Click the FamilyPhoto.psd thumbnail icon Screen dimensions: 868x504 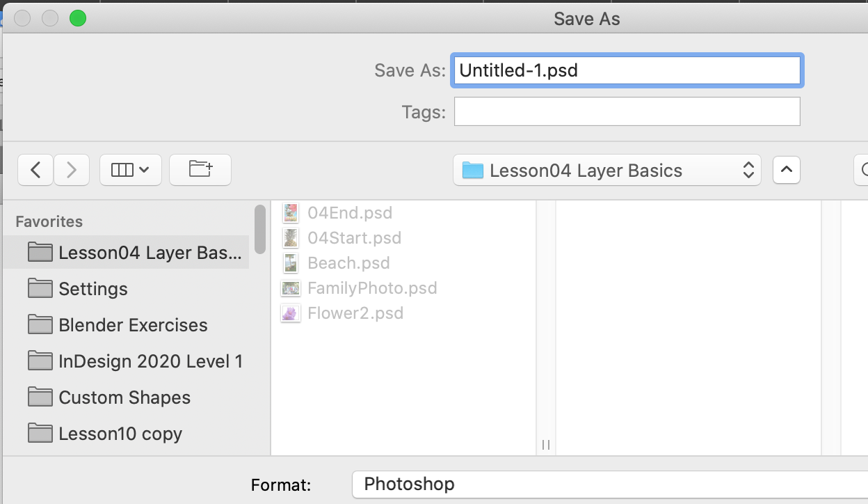coord(290,288)
